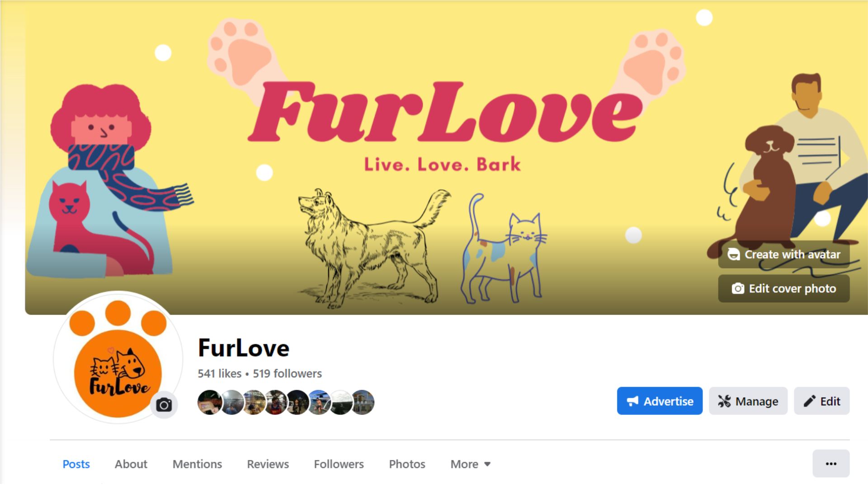Click the Manage tools icon
The width and height of the screenshot is (868, 488).
point(724,401)
